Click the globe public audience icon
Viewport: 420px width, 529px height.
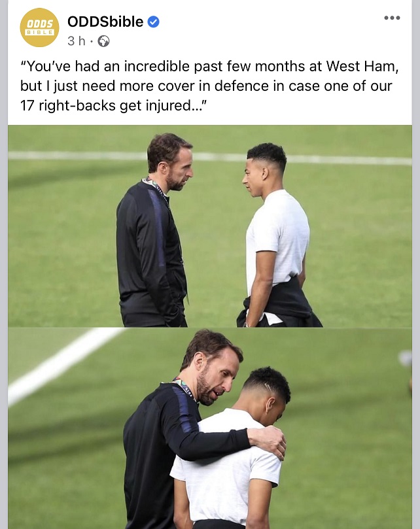[103, 41]
